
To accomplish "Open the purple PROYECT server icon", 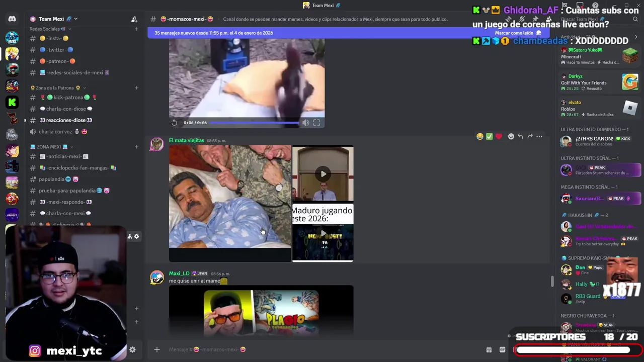I will click(12, 215).
